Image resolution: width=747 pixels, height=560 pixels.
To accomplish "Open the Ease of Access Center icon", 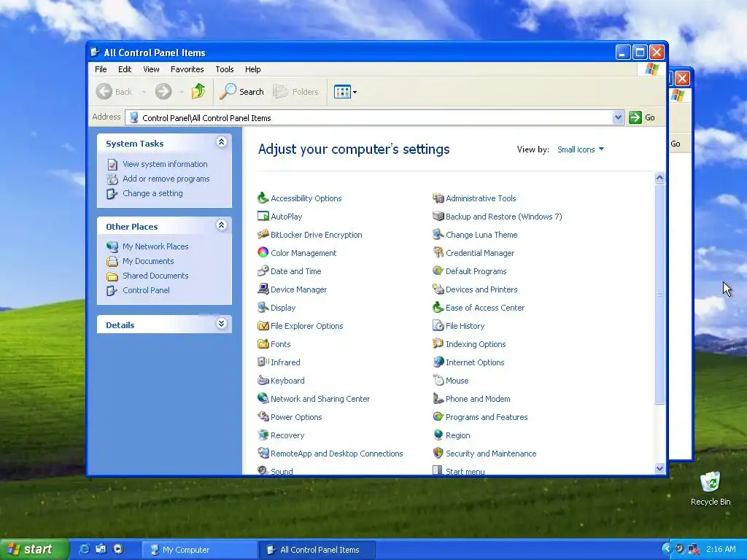I will pyautogui.click(x=438, y=307).
